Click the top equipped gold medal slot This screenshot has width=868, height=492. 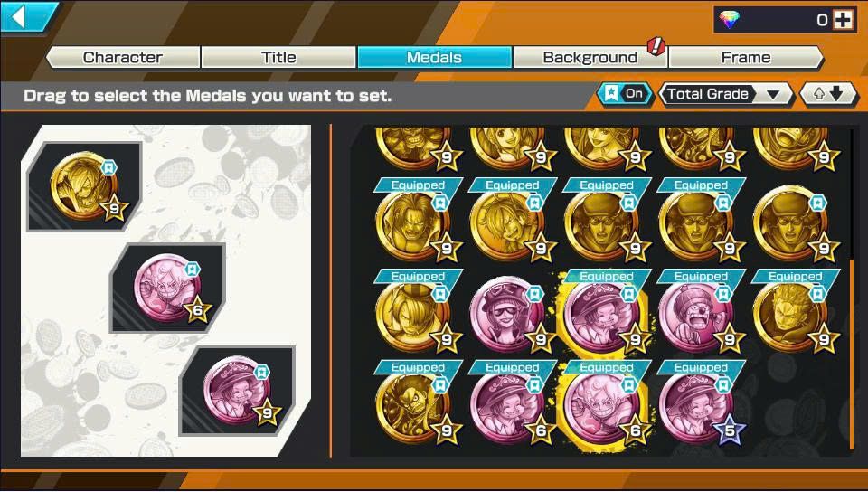coord(84,186)
